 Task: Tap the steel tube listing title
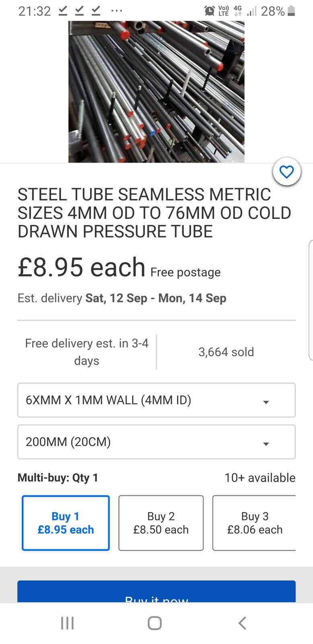[154, 213]
